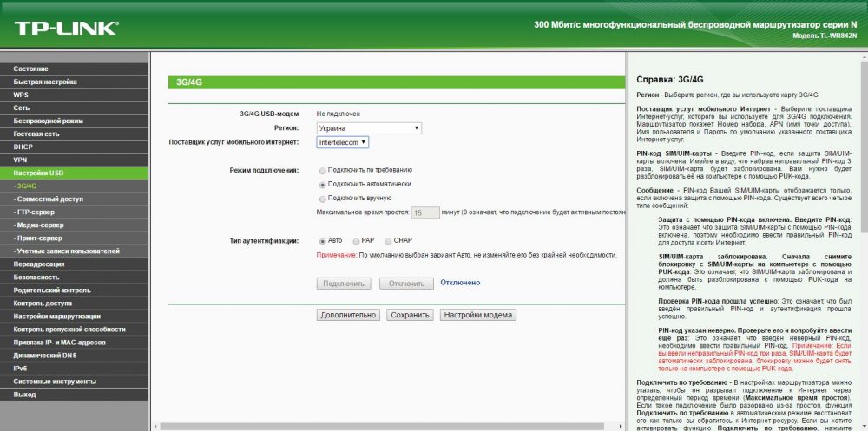Open Переадресация menu item
Image resolution: width=868 pixels, height=431 pixels.
74,264
